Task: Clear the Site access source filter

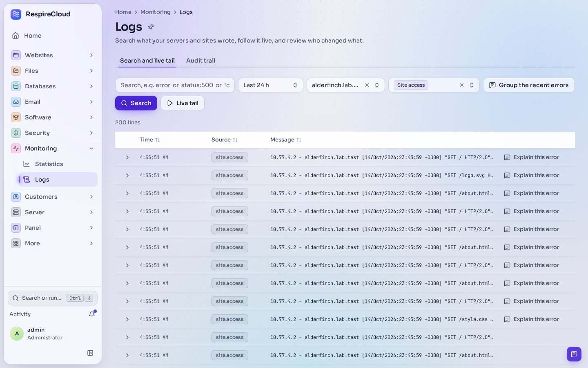Action: (461, 85)
